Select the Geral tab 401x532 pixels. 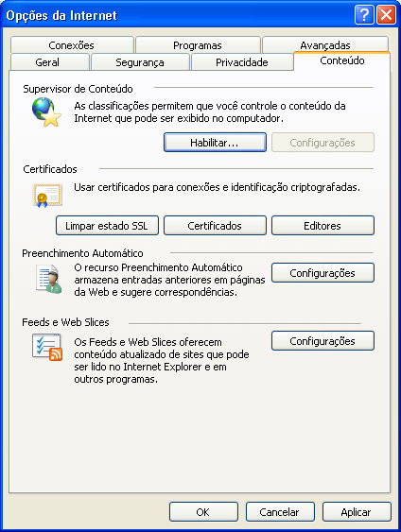[x=47, y=62]
